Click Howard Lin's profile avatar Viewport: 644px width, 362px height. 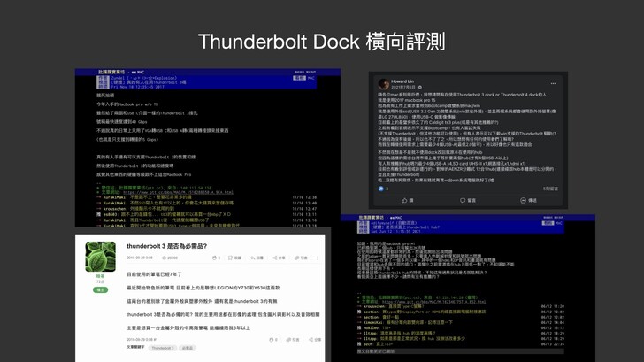[384, 84]
